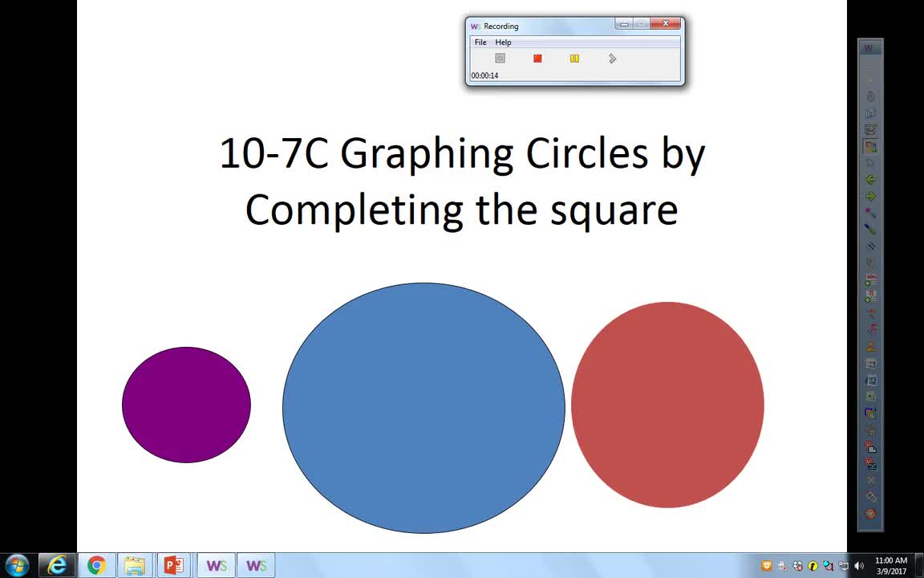Click the large blue circle shape
This screenshot has width=924, height=578.
click(x=423, y=408)
